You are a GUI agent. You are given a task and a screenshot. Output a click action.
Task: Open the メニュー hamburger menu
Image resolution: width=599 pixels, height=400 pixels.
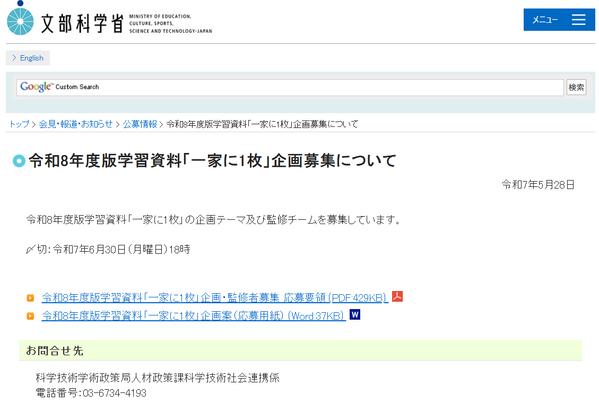click(x=559, y=19)
